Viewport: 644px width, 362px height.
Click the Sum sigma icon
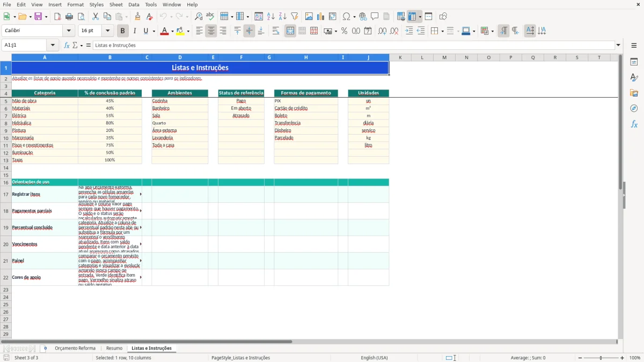[75, 45]
